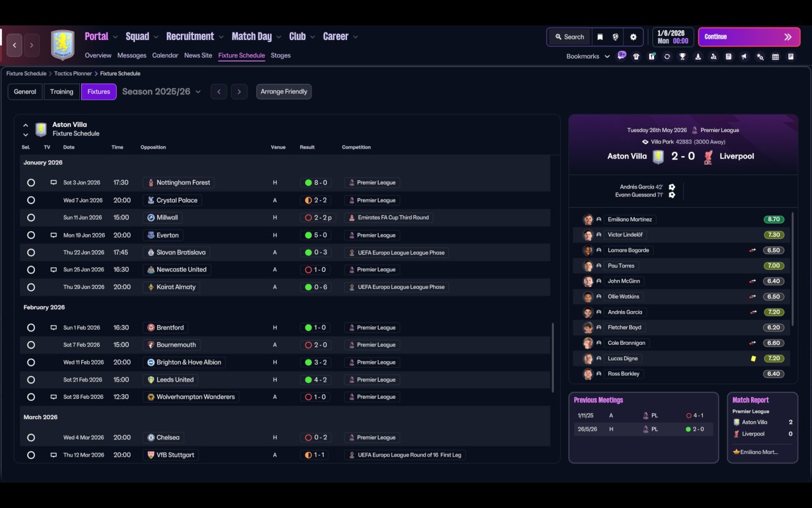The width and height of the screenshot is (812, 508).
Task: Select the Bournemouth fixture radio button
Action: pos(31,345)
